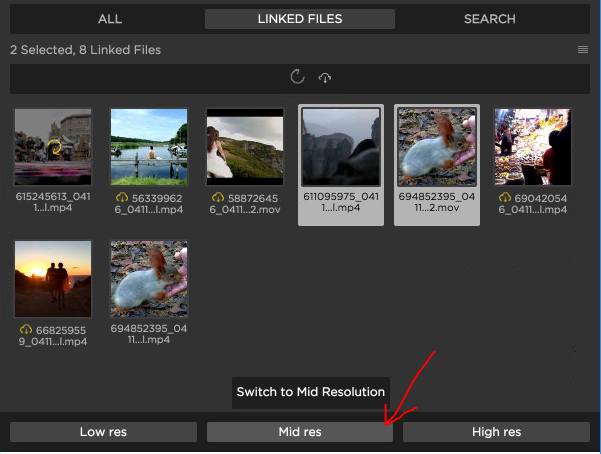Click file name 694852395_0411...l.mp4
This screenshot has height=454, width=601.
(x=149, y=334)
